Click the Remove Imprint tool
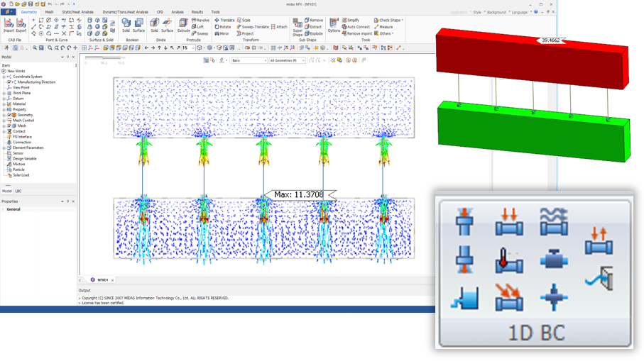This screenshot has width=644, height=361. click(357, 33)
